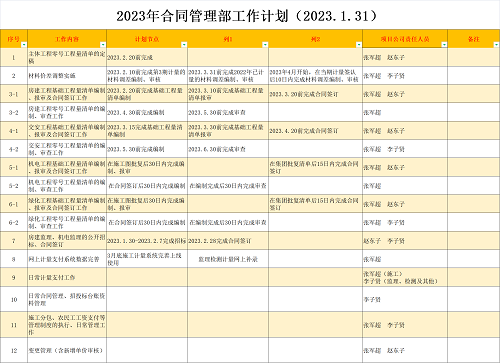
Task: Click the 变更管理 cell in row 12
Action: [x=67, y=350]
